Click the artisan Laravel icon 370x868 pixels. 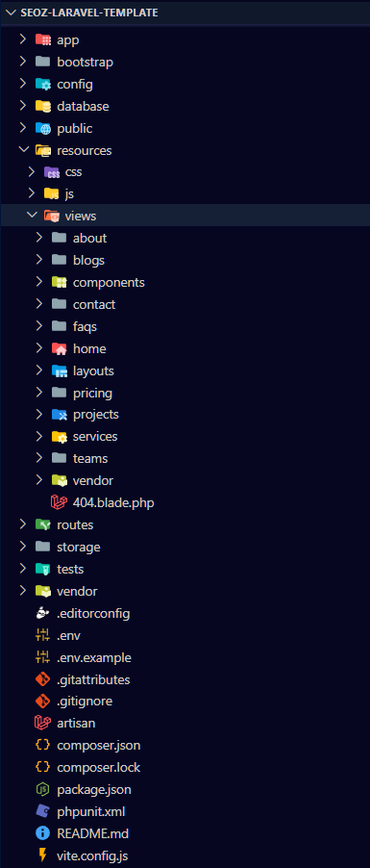point(43,723)
